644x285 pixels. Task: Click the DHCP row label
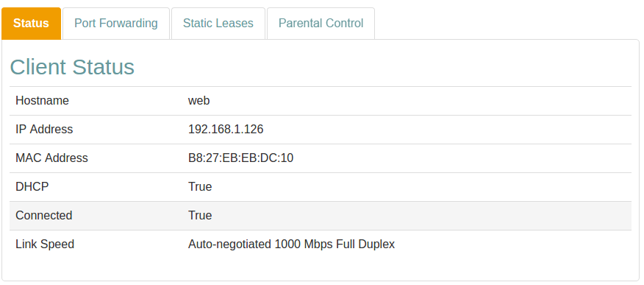click(32, 187)
